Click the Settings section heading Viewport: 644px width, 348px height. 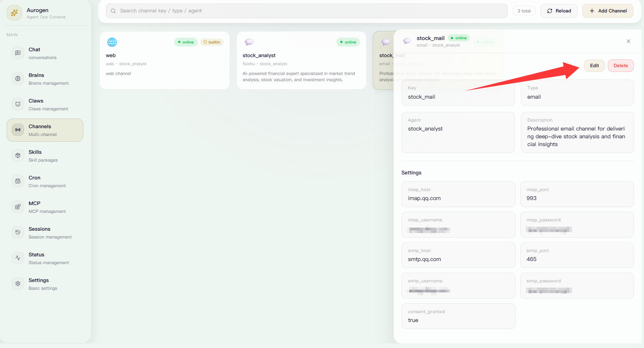coord(411,172)
